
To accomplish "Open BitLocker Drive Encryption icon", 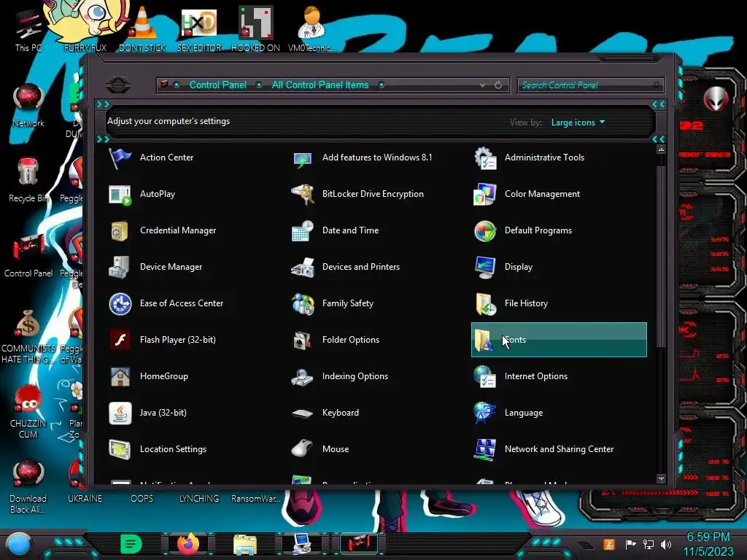I will [x=302, y=194].
